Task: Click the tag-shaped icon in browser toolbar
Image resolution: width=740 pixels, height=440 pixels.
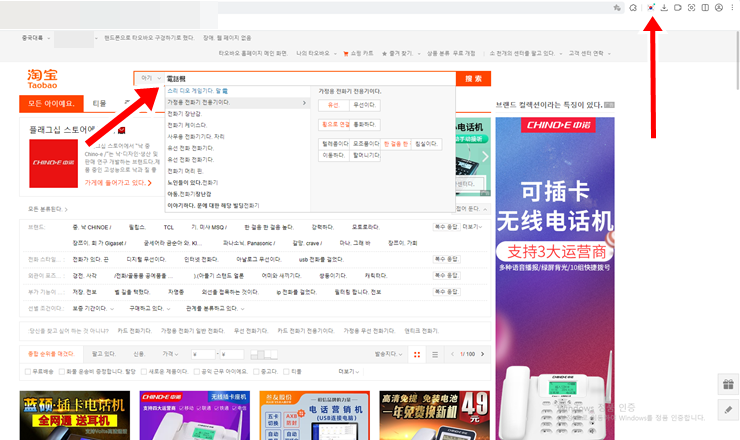Action: tap(678, 8)
